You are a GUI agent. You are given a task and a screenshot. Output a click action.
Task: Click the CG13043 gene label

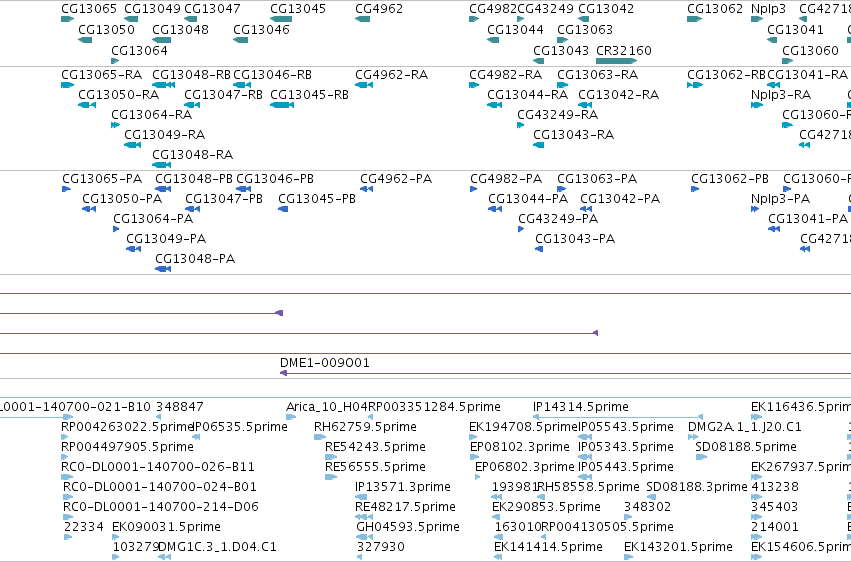(x=561, y=50)
